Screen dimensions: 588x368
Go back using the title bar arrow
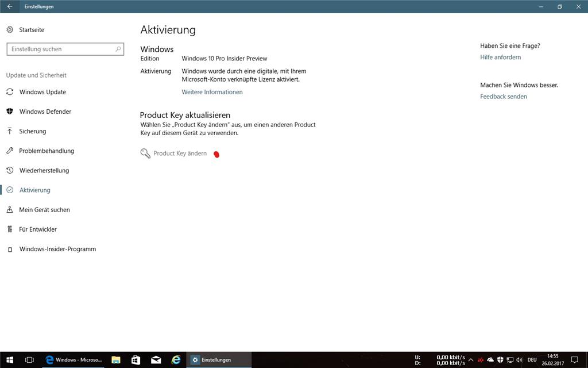[10, 6]
